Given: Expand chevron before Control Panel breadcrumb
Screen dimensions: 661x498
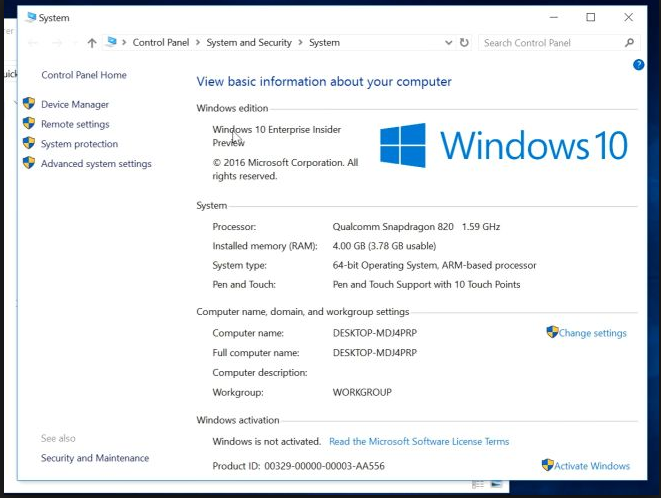Looking at the screenshot, I should (x=124, y=43).
